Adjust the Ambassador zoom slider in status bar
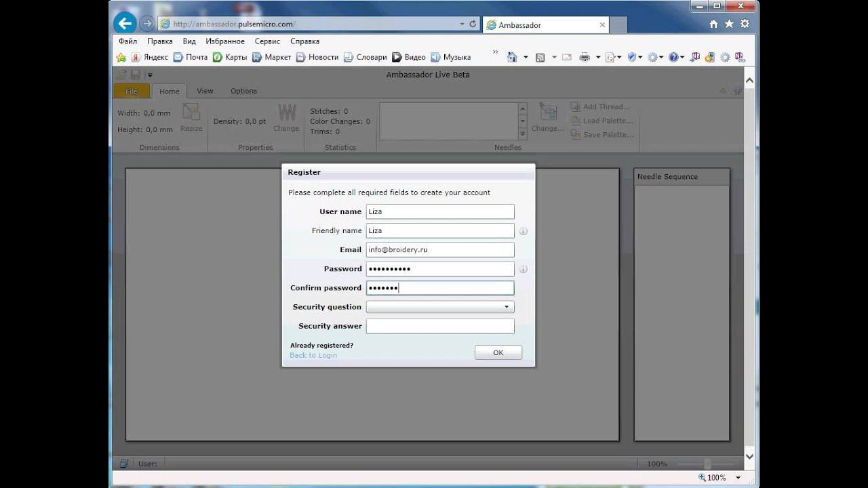The image size is (868, 488). tap(707, 464)
